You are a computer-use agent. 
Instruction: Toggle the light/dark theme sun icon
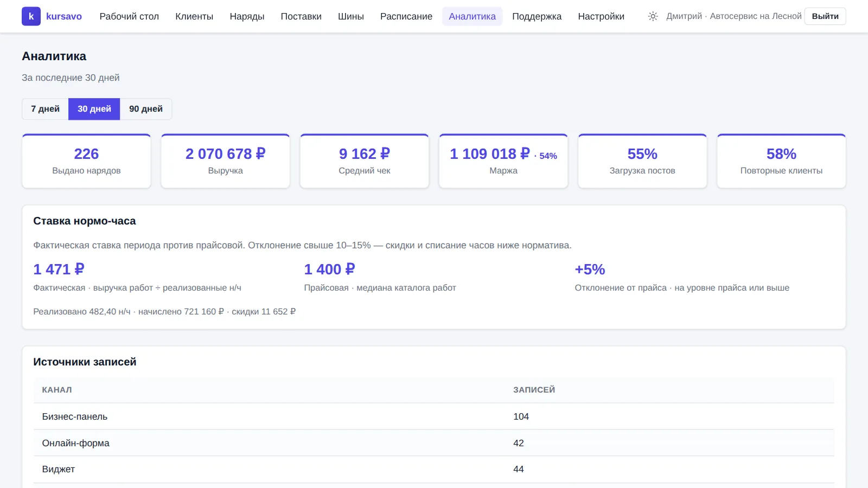coord(653,16)
